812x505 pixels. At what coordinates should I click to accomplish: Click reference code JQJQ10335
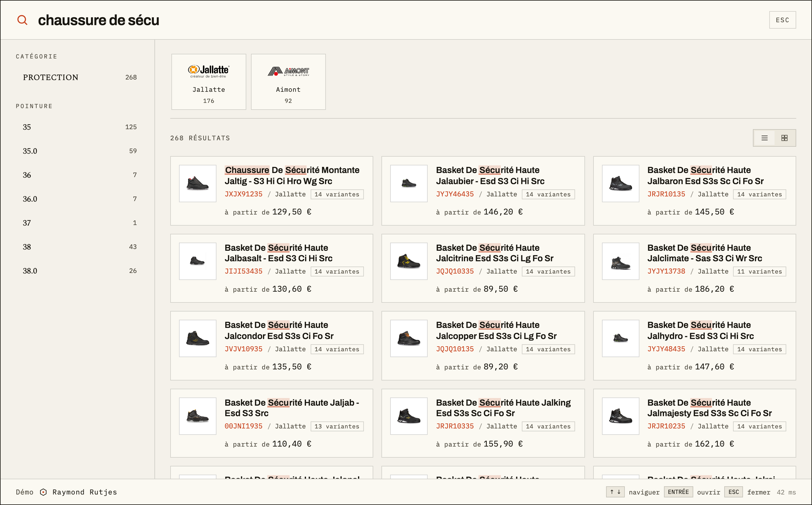tap(455, 271)
